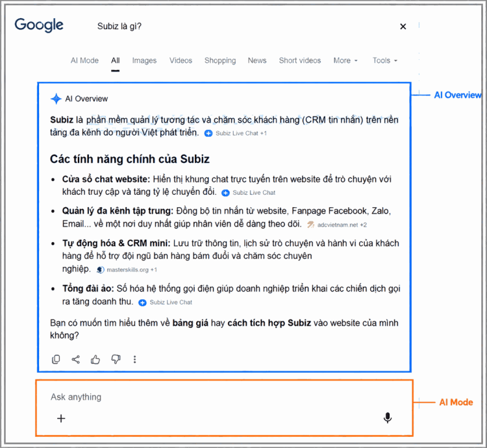
Task: Switch to Short videos tab
Action: coord(300,60)
